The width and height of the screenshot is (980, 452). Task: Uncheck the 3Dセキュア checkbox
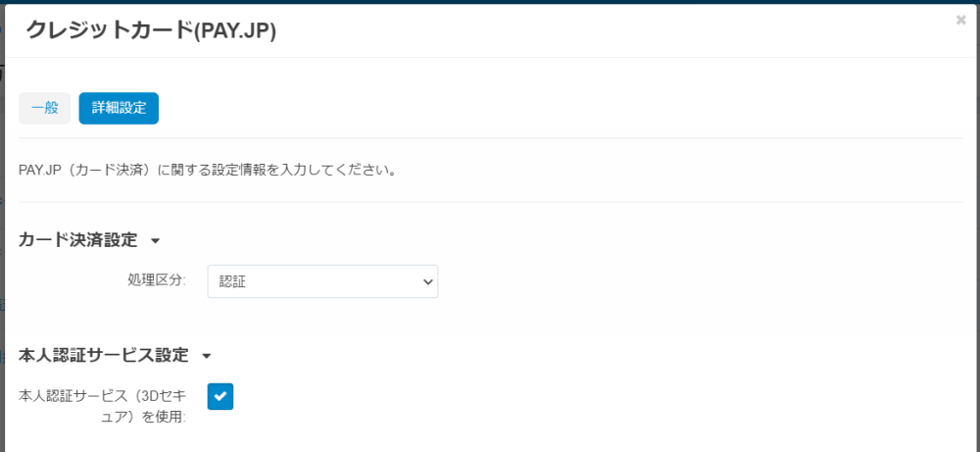click(x=220, y=396)
